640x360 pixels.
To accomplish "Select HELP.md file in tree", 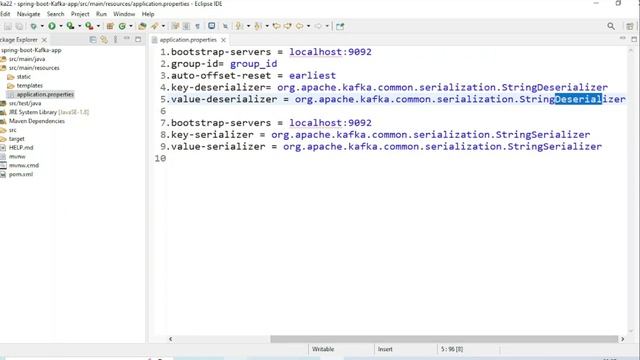I will [x=21, y=148].
